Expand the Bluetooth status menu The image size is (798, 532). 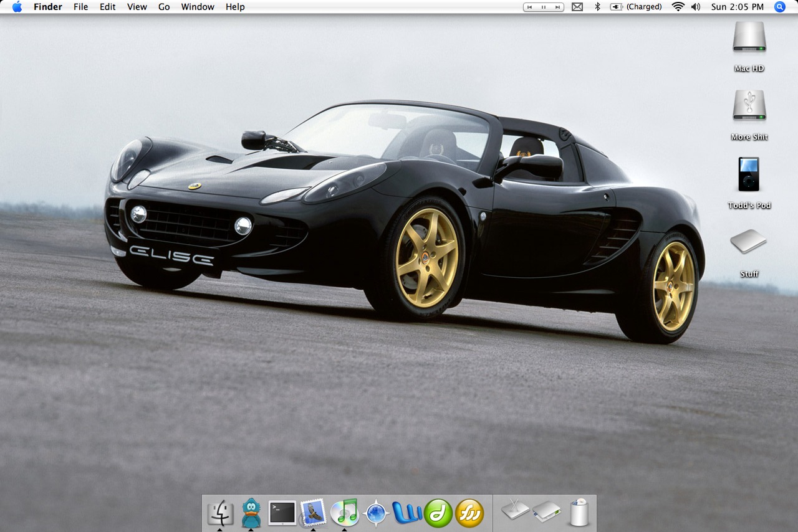pos(597,7)
